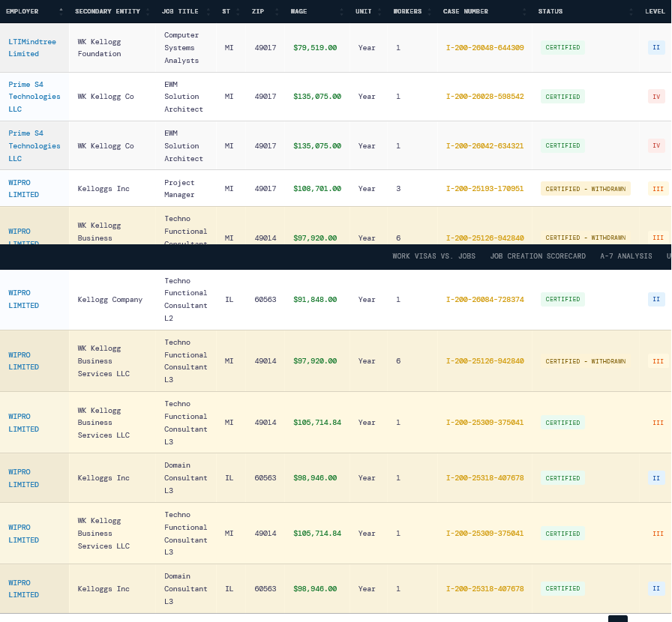Select Project Manager job title cell

tap(179, 189)
